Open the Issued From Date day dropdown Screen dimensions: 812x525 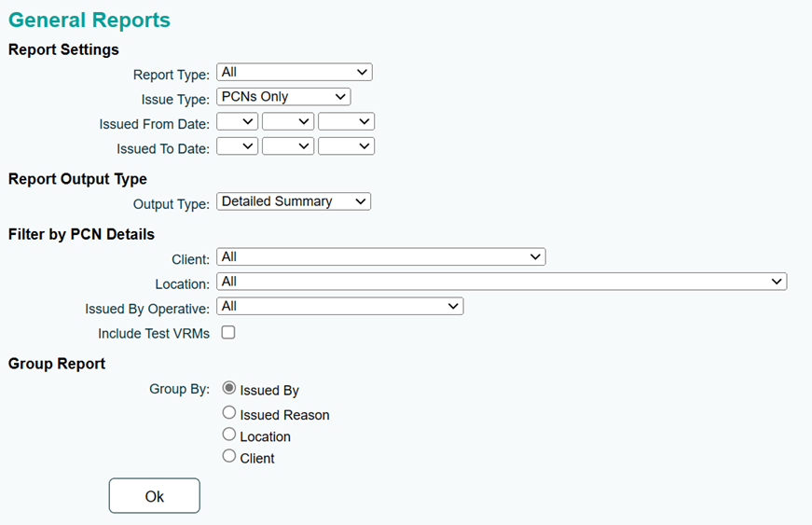click(x=237, y=121)
